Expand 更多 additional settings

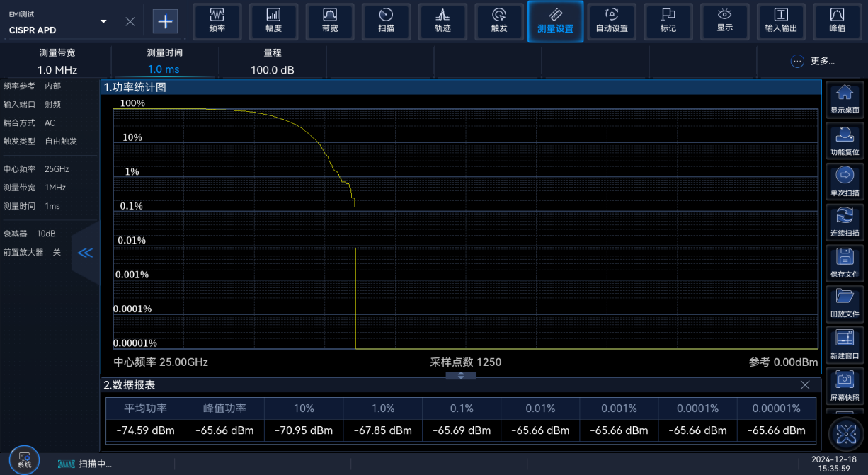(x=813, y=61)
